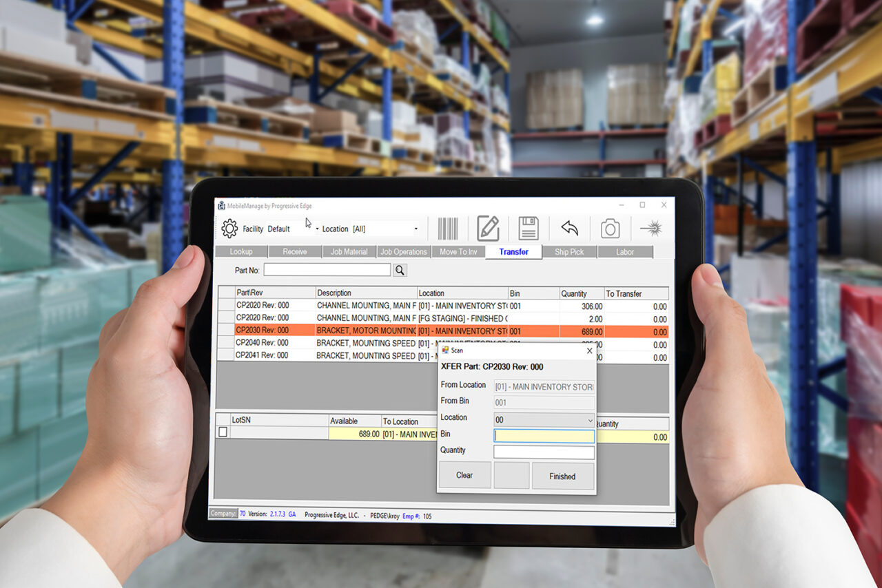Viewport: 882px width, 588px height.
Task: Click the Company status bar label
Action: (223, 513)
